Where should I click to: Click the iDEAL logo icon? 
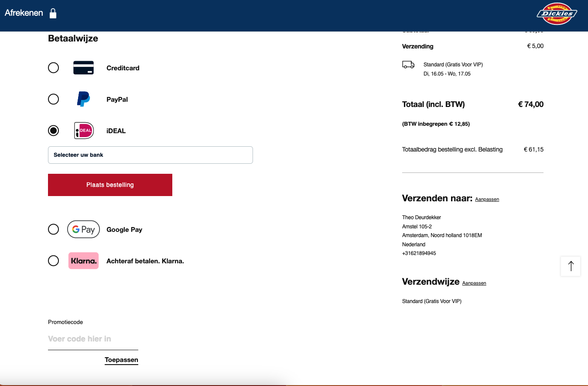[x=84, y=131]
